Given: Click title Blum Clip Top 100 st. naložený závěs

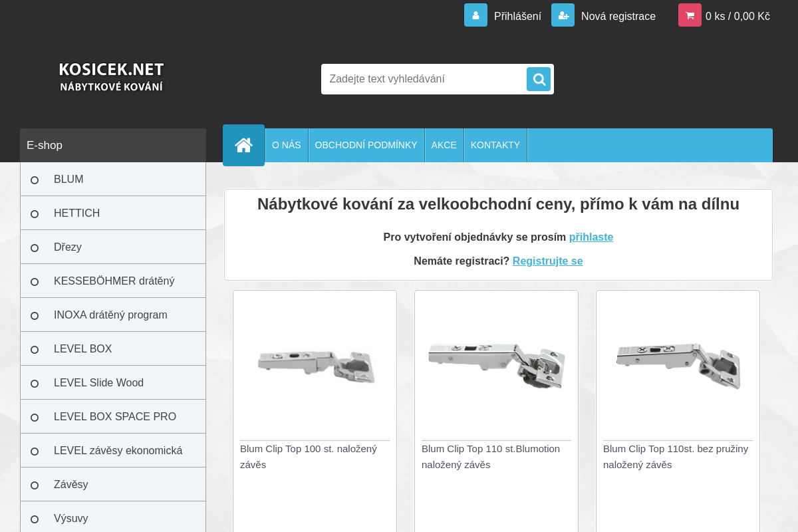Looking at the screenshot, I should point(309,457).
